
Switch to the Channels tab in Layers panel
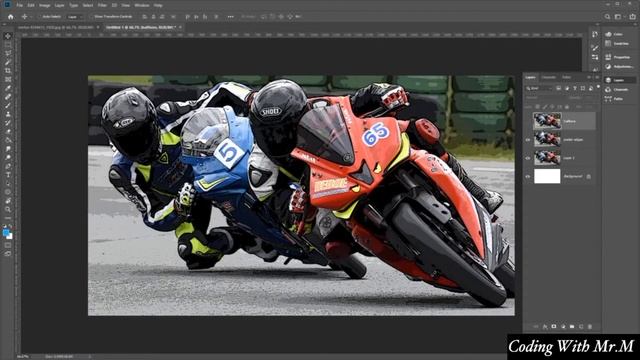[549, 77]
